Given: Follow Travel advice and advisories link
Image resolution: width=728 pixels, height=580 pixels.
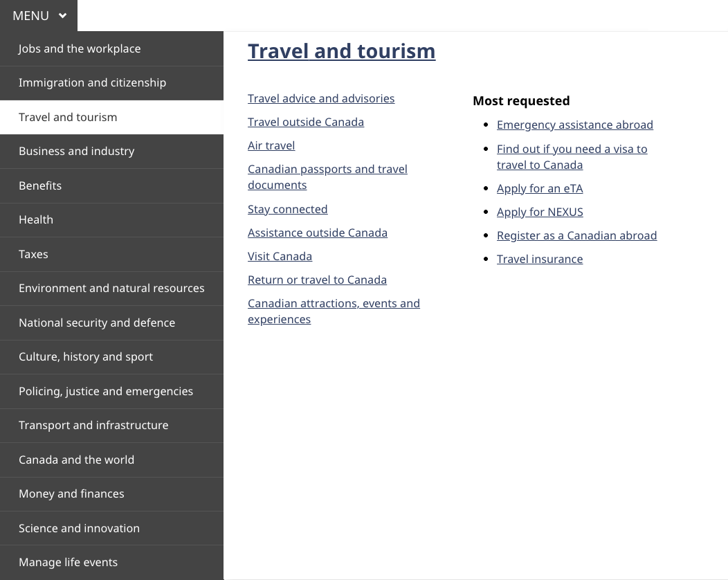Looking at the screenshot, I should click(321, 98).
